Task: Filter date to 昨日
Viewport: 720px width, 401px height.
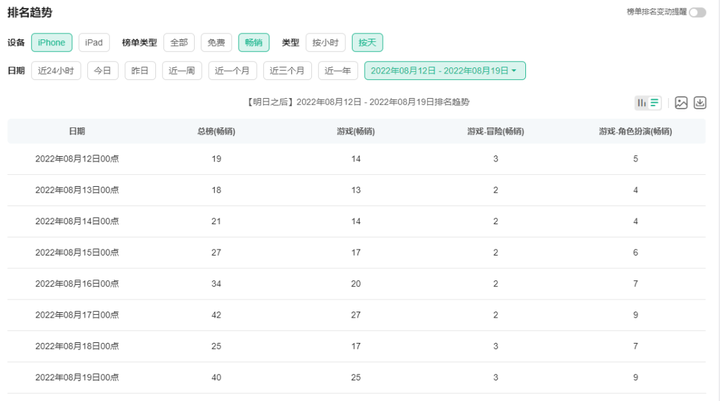Action: pos(140,71)
